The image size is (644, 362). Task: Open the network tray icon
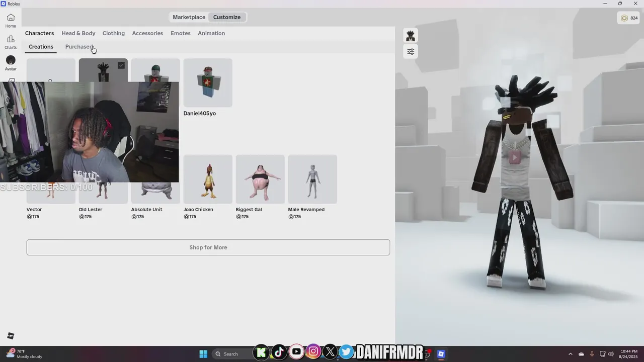click(x=602, y=354)
